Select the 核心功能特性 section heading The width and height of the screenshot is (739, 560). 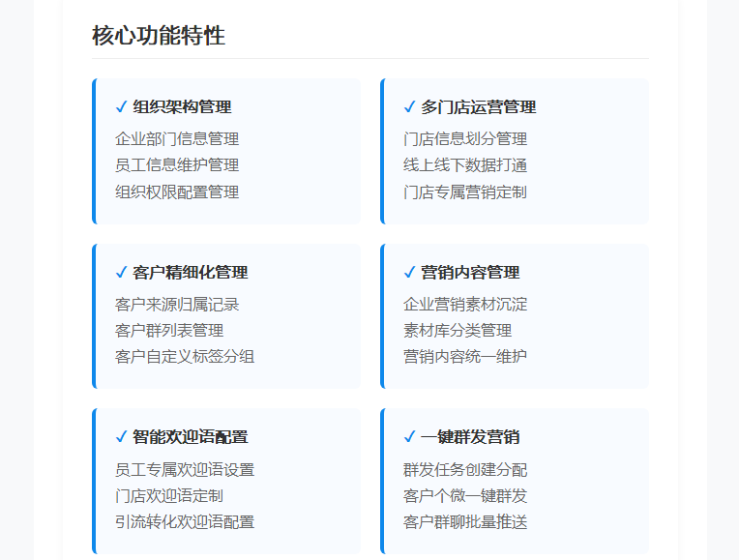(x=159, y=36)
